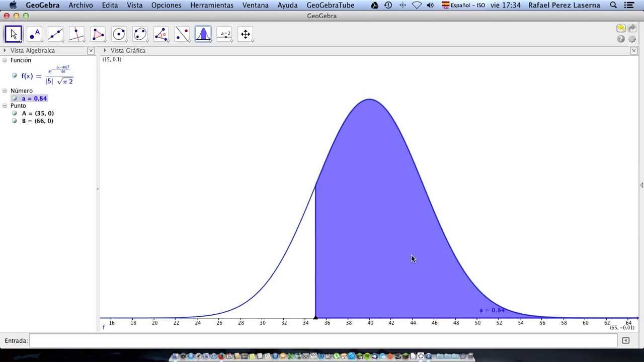Expand the Vista Algebraica style bar triangle

click(5, 50)
